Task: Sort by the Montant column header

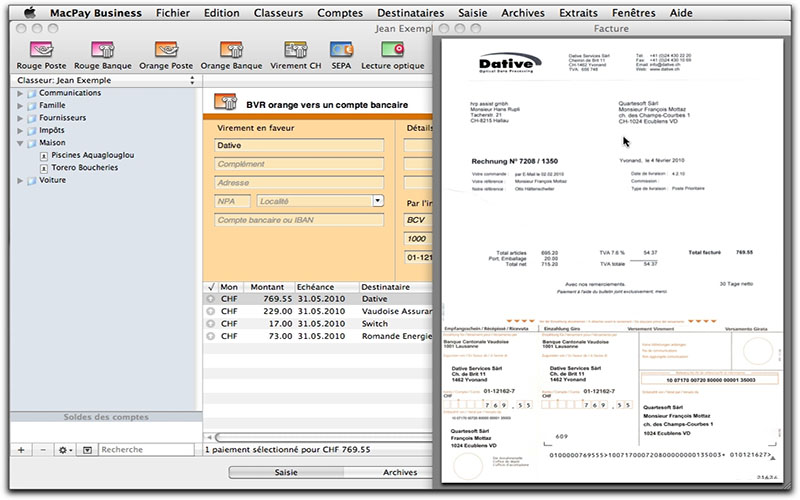Action: coord(267,287)
